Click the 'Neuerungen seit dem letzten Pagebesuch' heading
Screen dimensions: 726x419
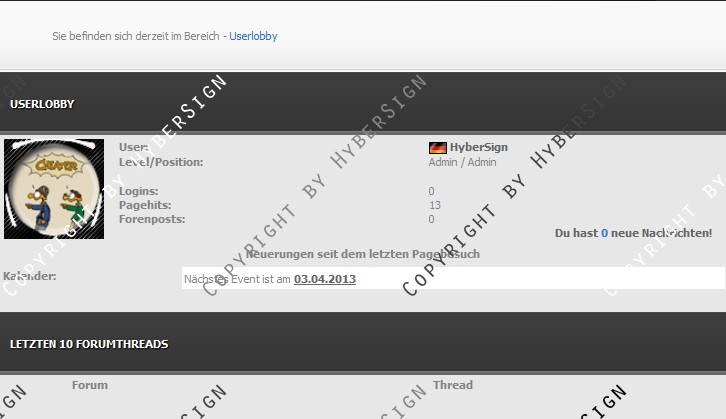tap(362, 254)
